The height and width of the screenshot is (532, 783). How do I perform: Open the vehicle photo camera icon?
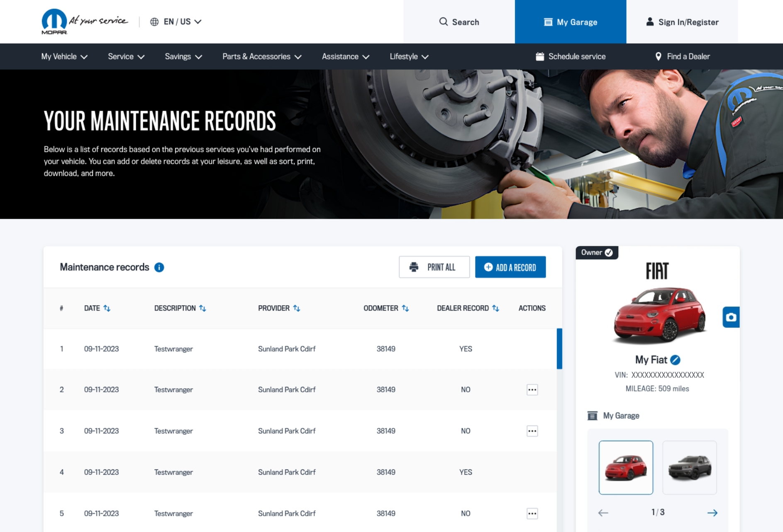[x=731, y=317]
